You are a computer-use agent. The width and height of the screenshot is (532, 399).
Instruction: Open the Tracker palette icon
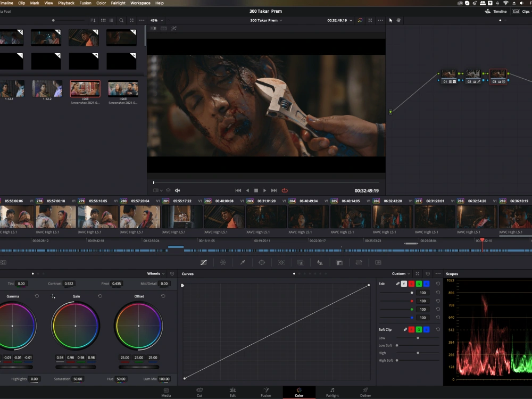click(281, 262)
